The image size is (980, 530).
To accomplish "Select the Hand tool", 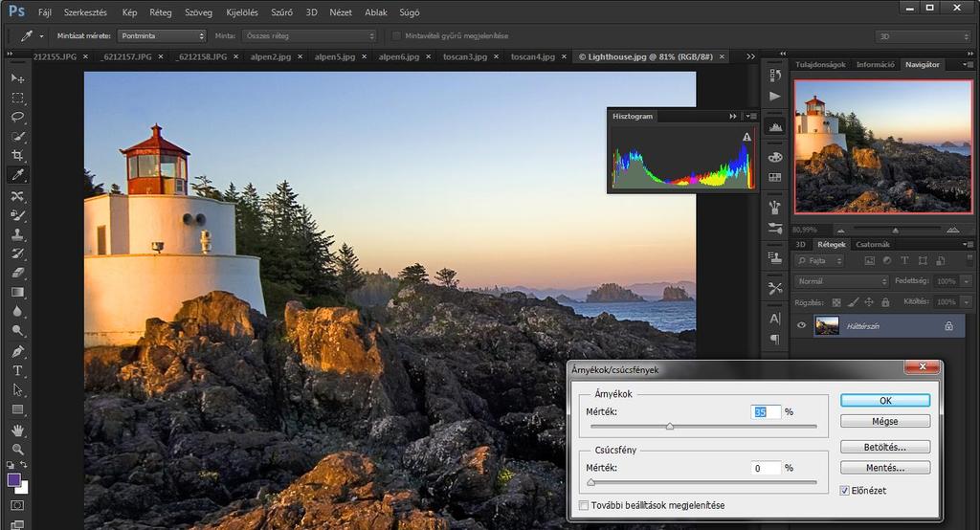I will [x=17, y=430].
